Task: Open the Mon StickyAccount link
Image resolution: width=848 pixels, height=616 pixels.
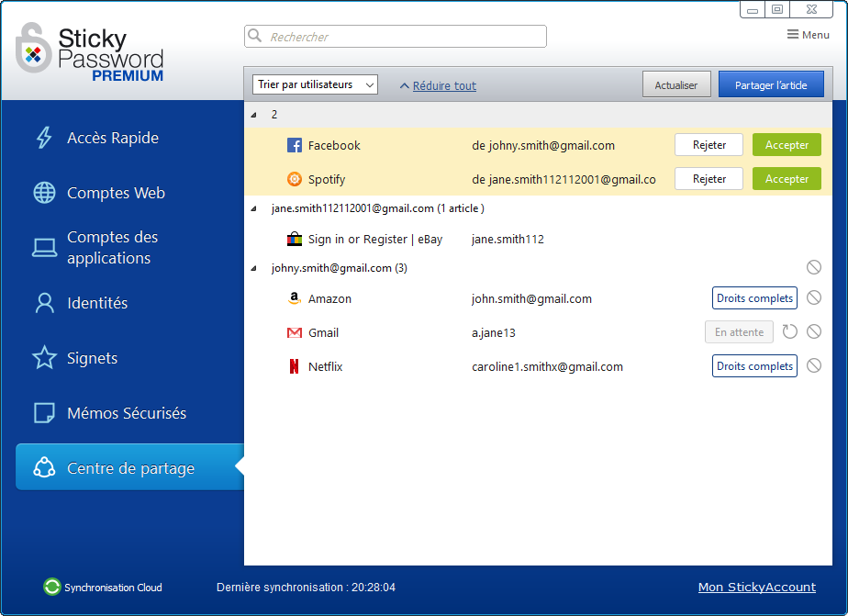Action: 756,588
